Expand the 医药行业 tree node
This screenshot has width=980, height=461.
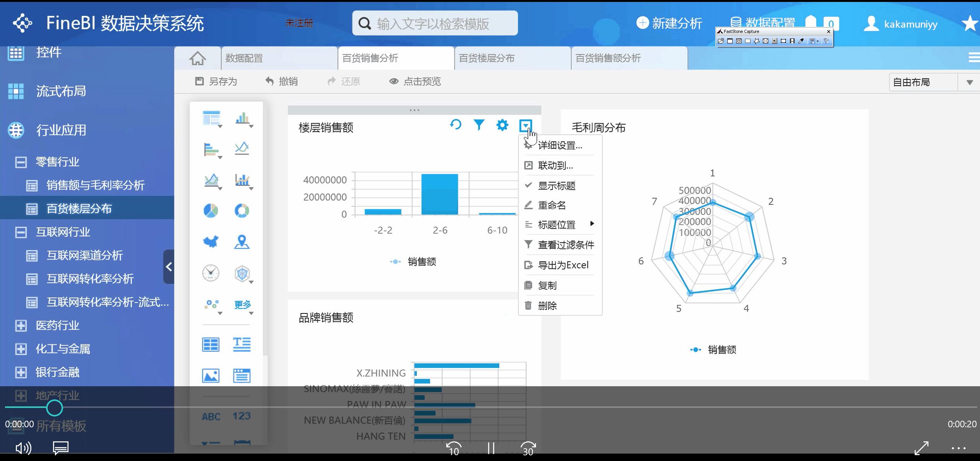pos(21,326)
